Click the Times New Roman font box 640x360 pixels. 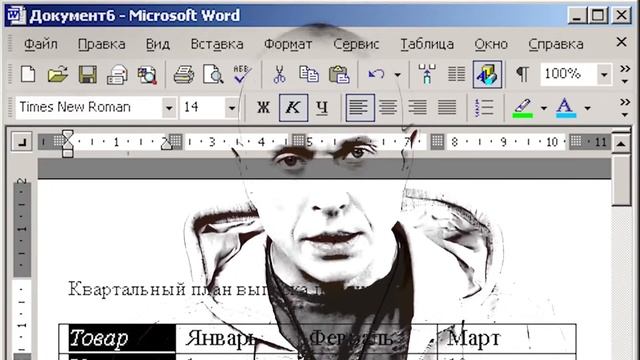point(89,107)
